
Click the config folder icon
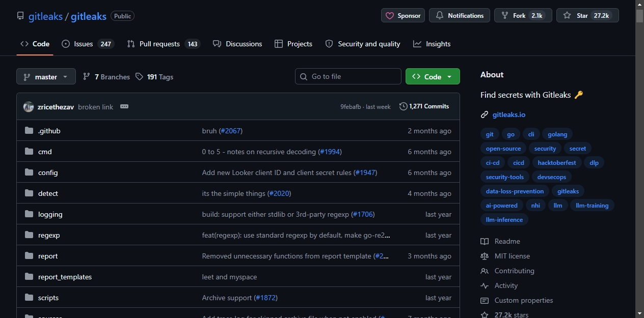coord(29,172)
